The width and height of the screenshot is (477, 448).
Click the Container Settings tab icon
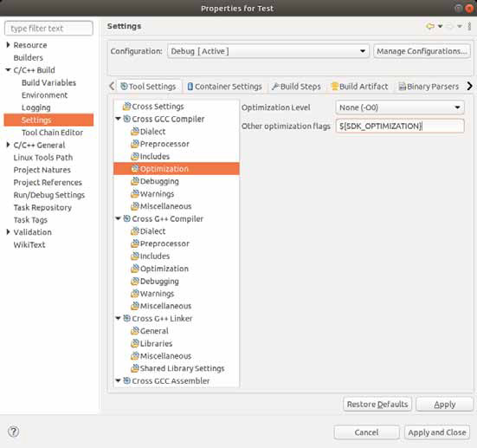(190, 87)
